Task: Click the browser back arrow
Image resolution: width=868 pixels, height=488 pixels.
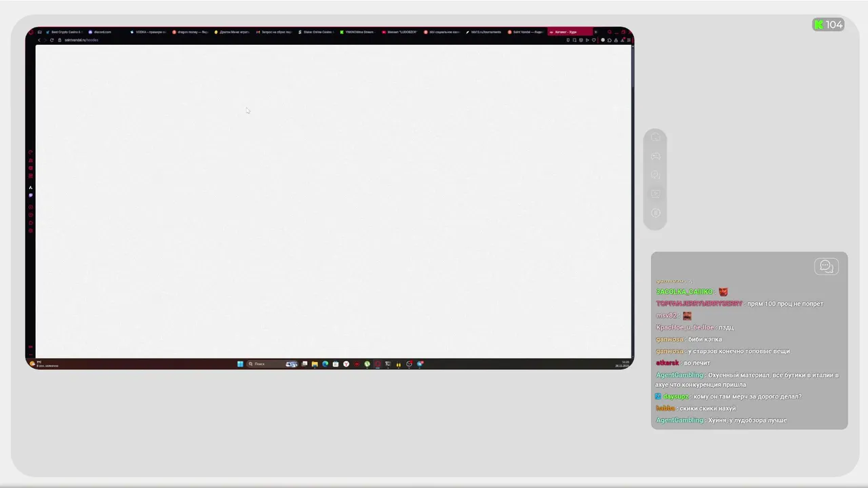Action: tap(39, 40)
